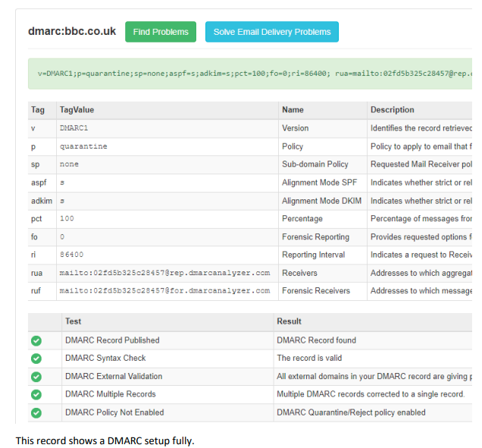The image size is (482, 448).
Task: Select the ruf mailto for.dmarcanalyzer.com address
Action: click(164, 291)
